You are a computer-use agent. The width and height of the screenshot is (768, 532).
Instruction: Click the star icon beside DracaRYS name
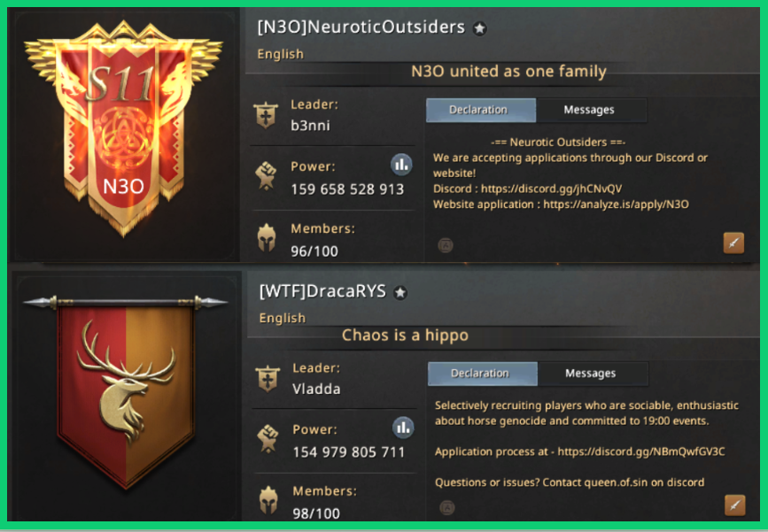[x=400, y=293]
